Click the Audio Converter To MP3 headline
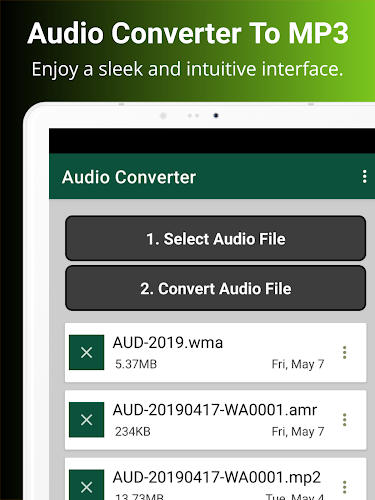This screenshot has width=375, height=500. point(188,33)
